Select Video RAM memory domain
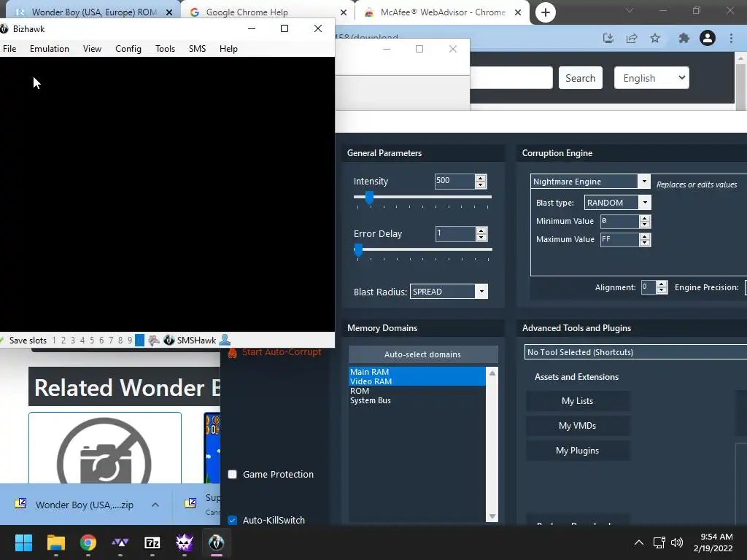747x560 pixels. pos(417,381)
